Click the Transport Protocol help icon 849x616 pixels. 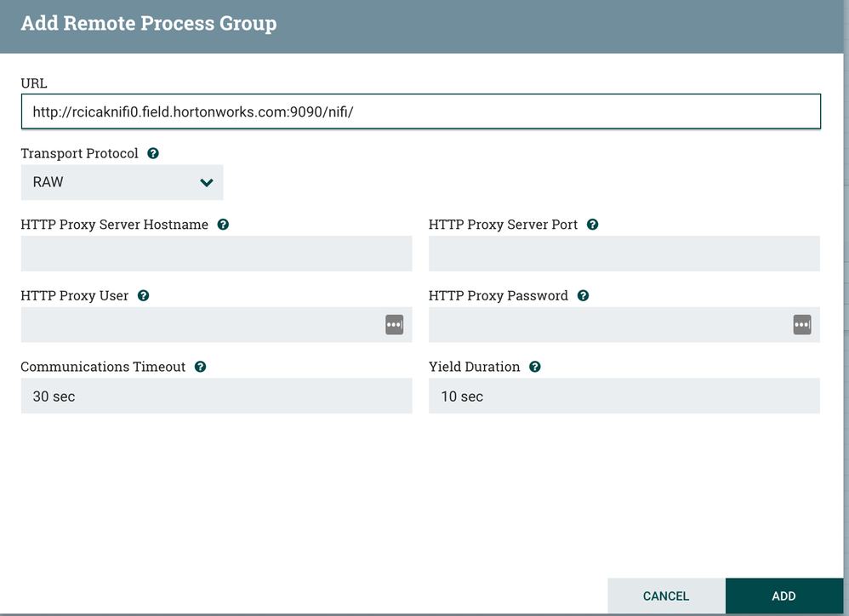click(x=153, y=154)
